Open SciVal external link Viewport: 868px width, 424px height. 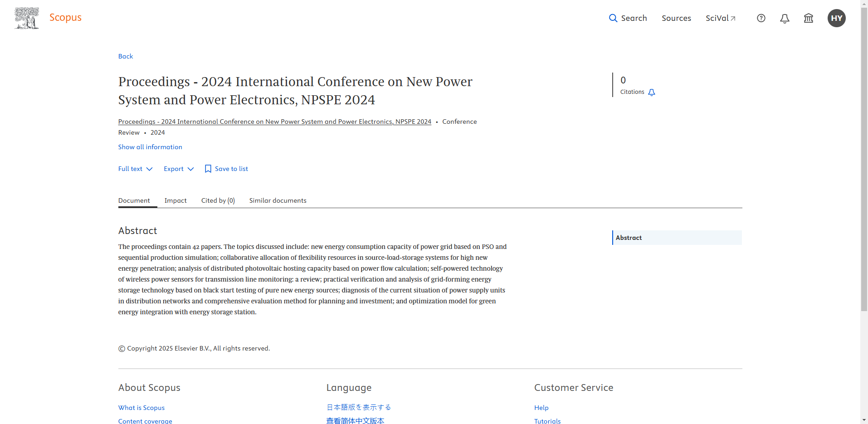click(720, 18)
